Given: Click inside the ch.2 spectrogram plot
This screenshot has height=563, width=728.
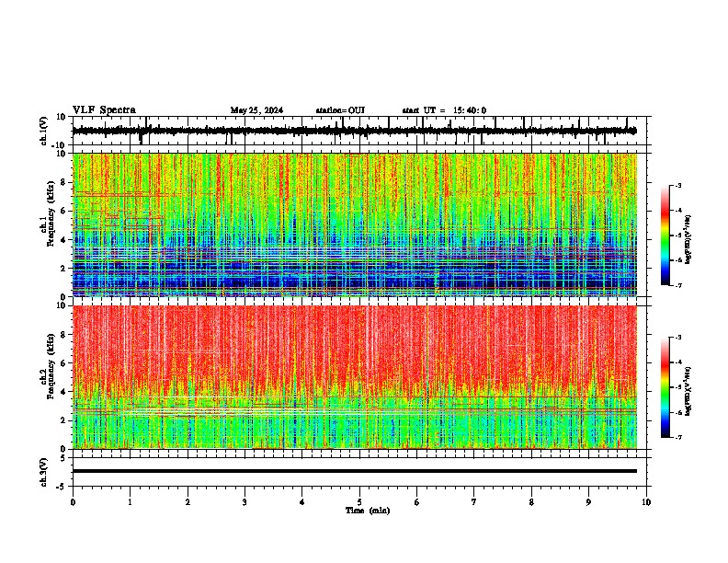Looking at the screenshot, I should click(x=355, y=377).
